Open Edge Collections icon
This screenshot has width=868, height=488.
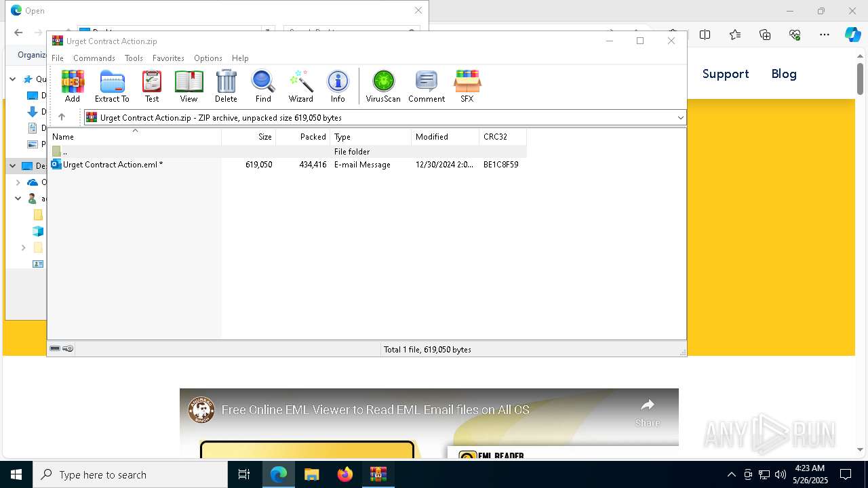[765, 35]
